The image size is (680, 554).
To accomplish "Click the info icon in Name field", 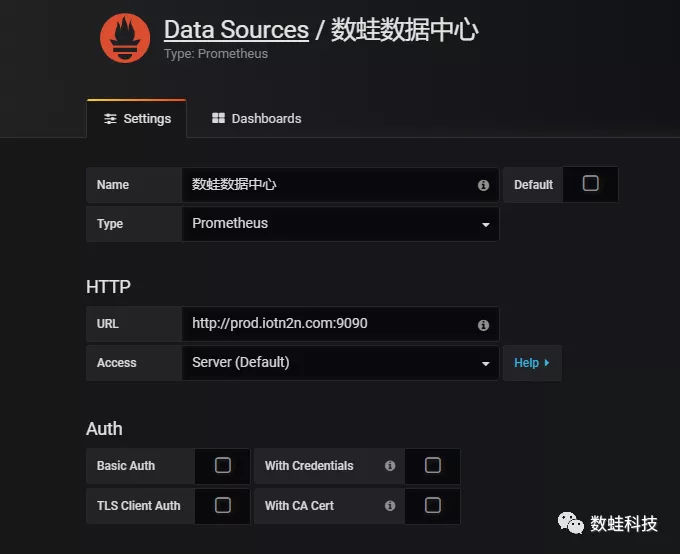I will tap(483, 185).
